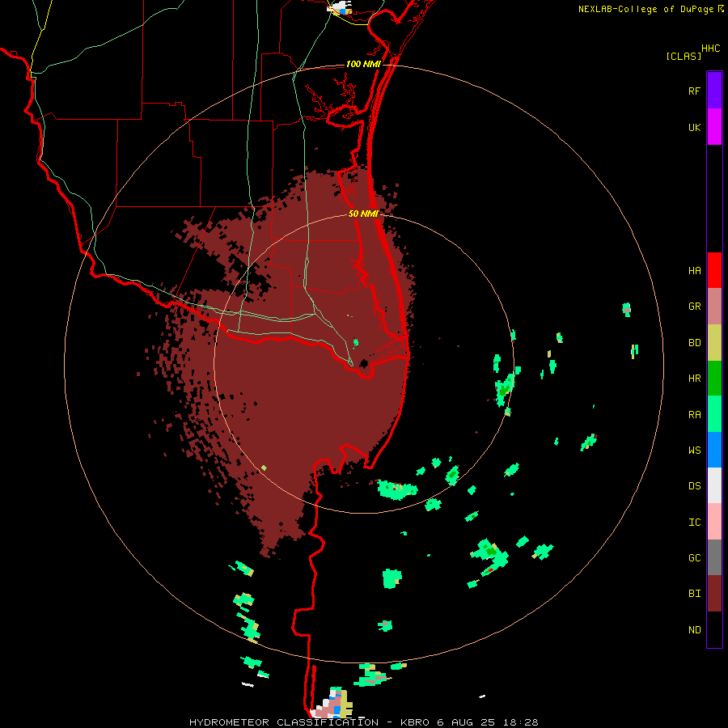Click the UK magenta color swatch in legend
This screenshot has height=728, width=728.
tap(714, 127)
